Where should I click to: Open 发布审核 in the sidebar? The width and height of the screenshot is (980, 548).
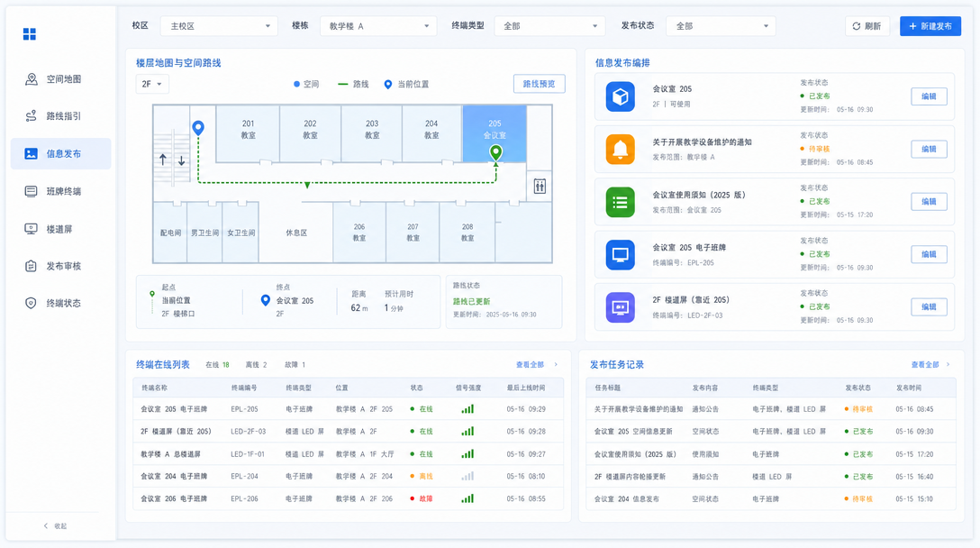60,266
